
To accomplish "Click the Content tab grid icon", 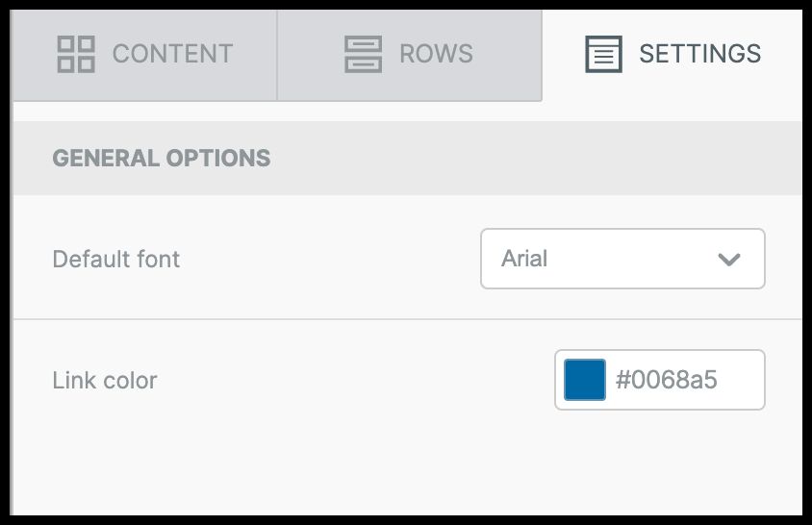I will click(76, 54).
